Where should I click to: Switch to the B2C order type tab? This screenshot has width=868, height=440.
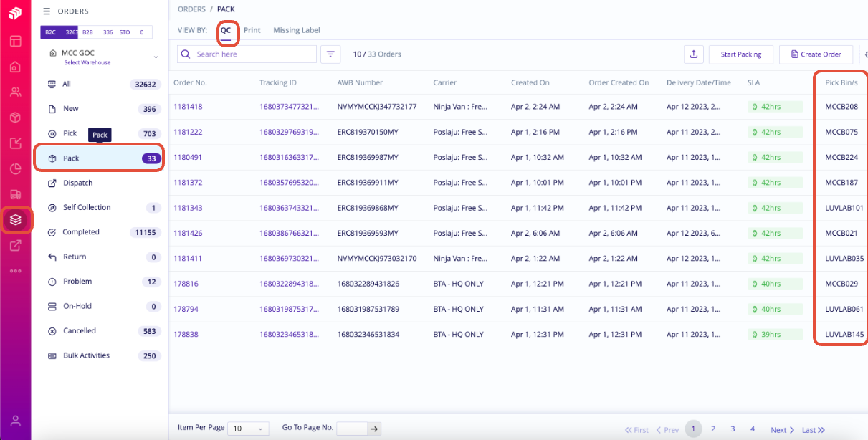coord(60,32)
